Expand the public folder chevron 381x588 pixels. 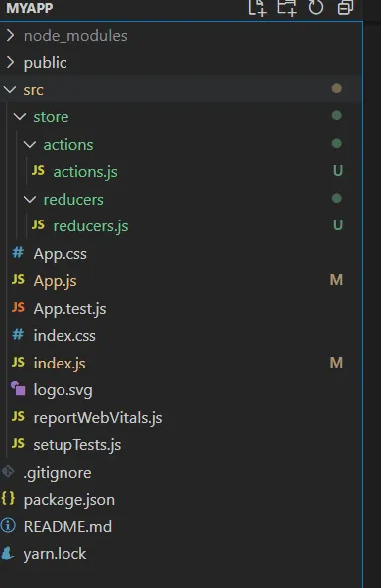tap(11, 63)
